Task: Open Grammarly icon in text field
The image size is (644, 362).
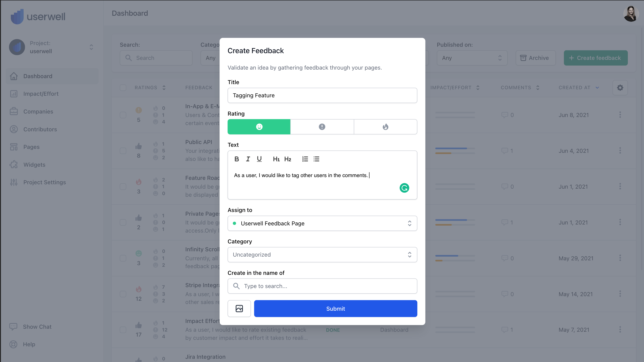Action: [404, 188]
